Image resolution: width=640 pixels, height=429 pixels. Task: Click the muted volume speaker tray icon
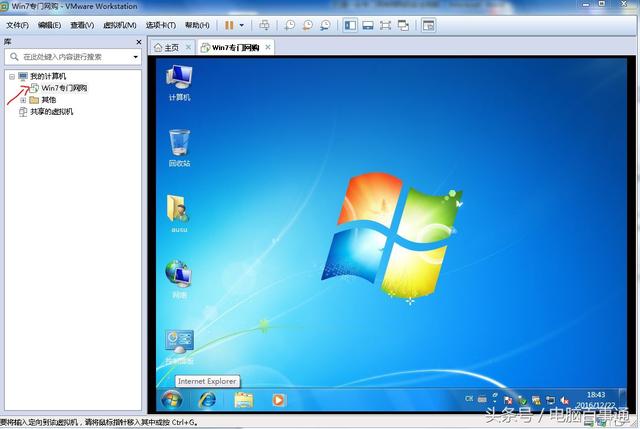[564, 400]
